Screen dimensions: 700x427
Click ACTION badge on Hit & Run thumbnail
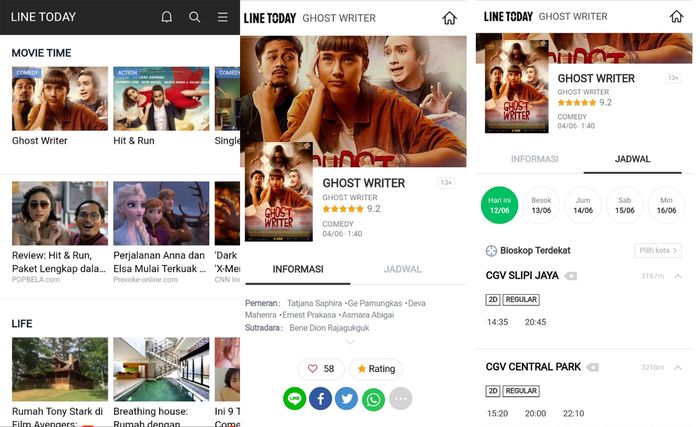pyautogui.click(x=128, y=73)
